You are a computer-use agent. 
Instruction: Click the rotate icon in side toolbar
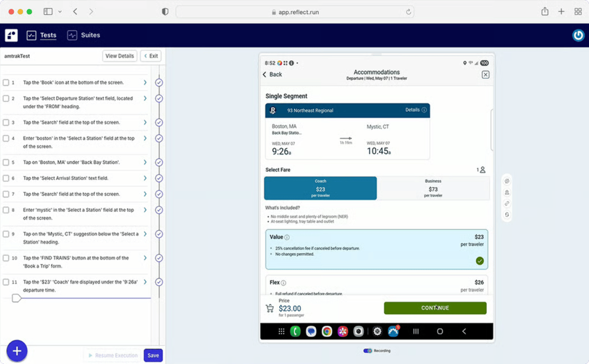point(507,215)
